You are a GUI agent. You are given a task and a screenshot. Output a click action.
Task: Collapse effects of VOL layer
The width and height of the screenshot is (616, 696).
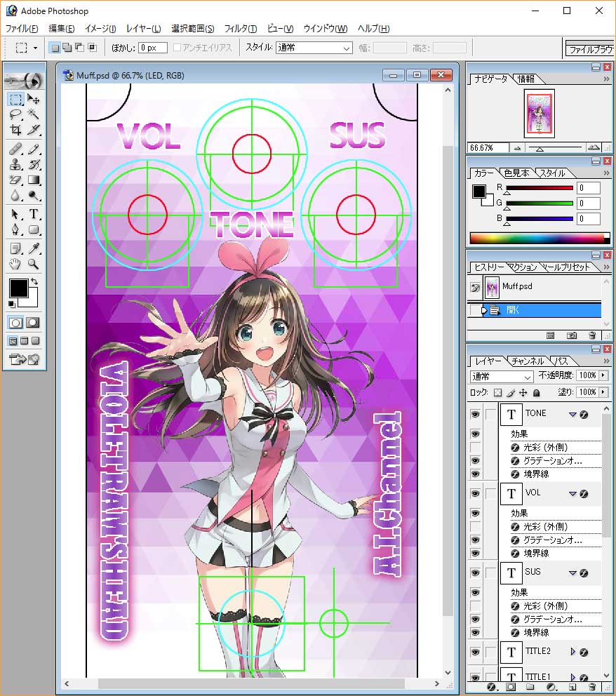[x=573, y=494]
